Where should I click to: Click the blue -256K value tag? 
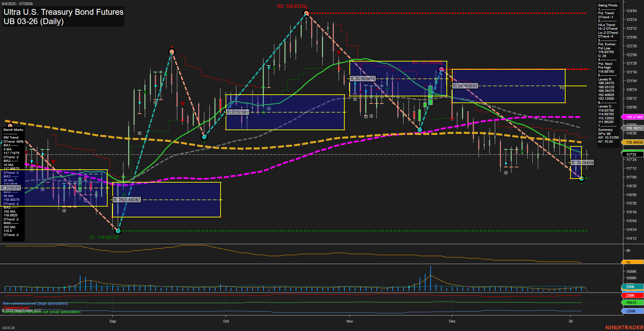[x=631, y=311]
